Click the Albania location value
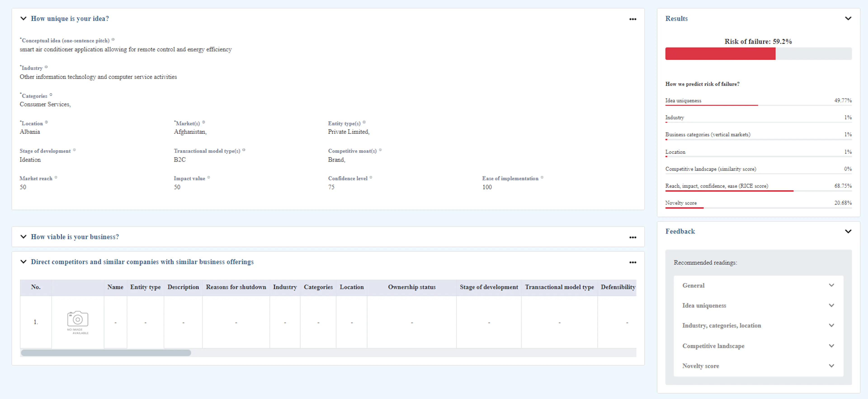 [x=30, y=132]
